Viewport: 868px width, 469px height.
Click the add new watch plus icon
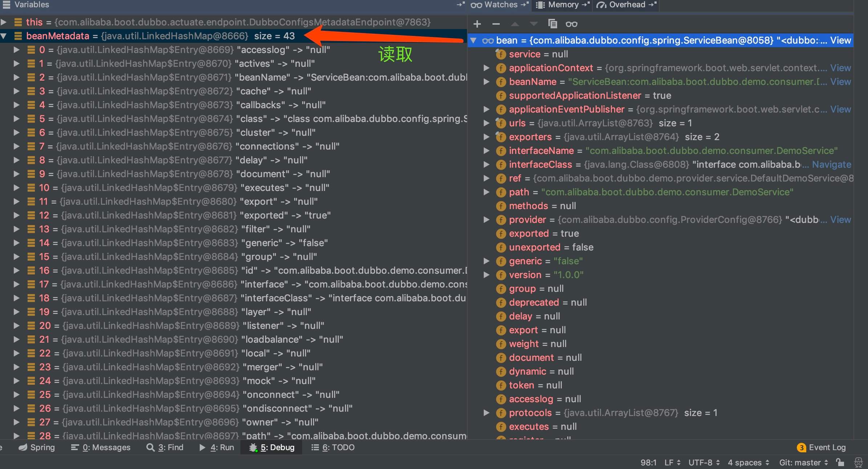click(477, 24)
